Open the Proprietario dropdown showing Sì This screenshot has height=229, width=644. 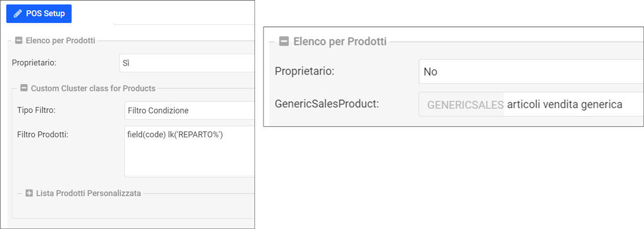pyautogui.click(x=186, y=63)
